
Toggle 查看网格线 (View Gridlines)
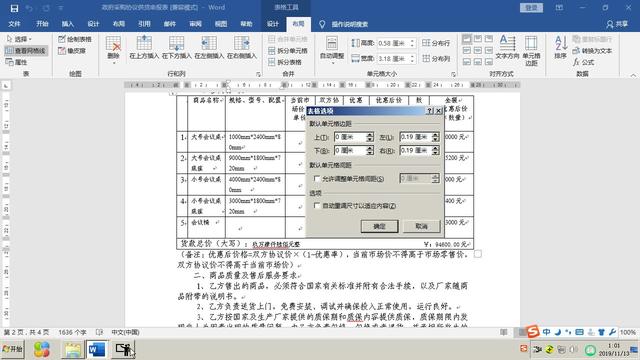point(26,51)
